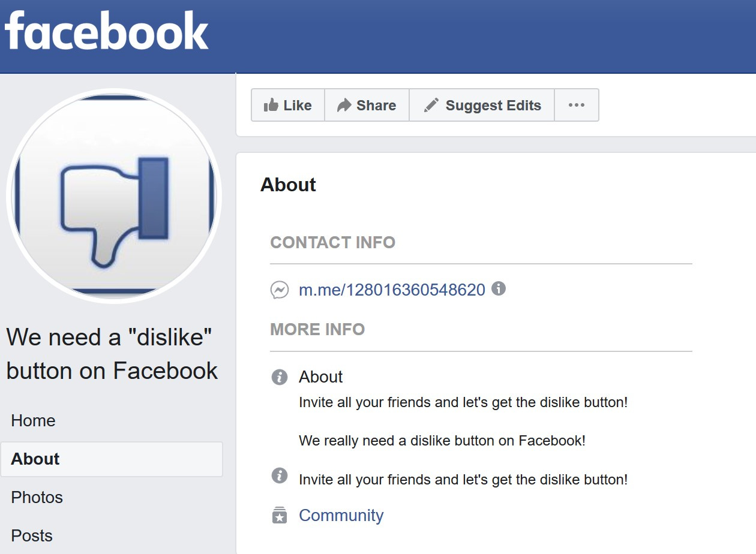Viewport: 756px width, 554px height.
Task: Open the three-dots more options menu
Action: 577,106
